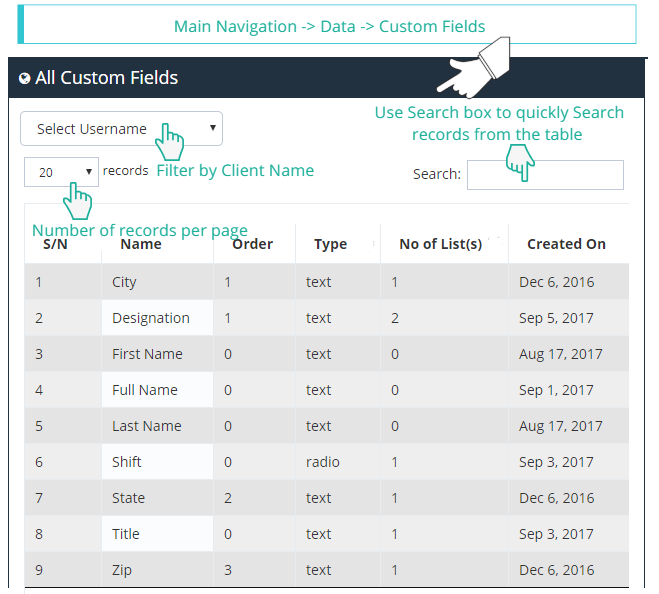Expand the 20 records per page dropdown
659x594 pixels.
(61, 172)
